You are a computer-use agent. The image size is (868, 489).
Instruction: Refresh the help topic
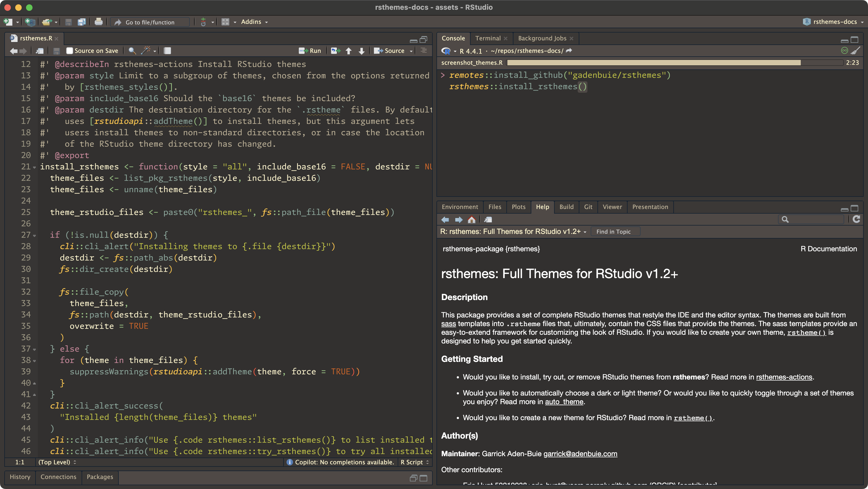coord(856,219)
